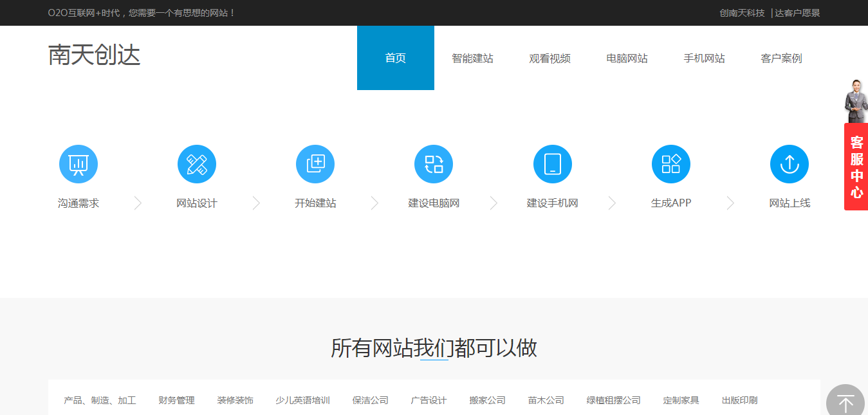Click the 南天创达 site logo

[93, 54]
